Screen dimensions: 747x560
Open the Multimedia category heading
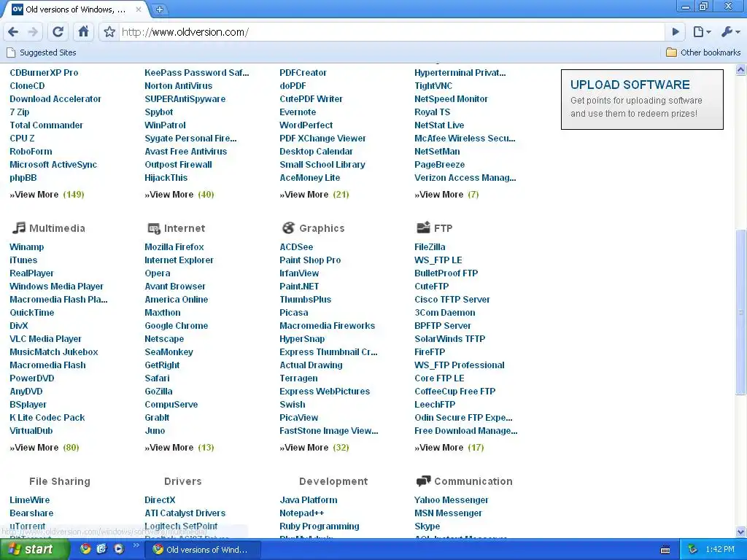click(x=57, y=227)
